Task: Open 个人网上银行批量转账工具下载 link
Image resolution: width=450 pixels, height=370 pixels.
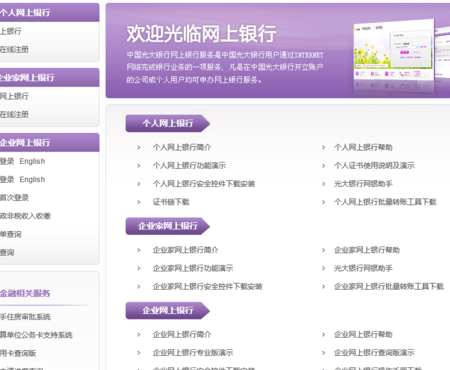Action: (385, 202)
